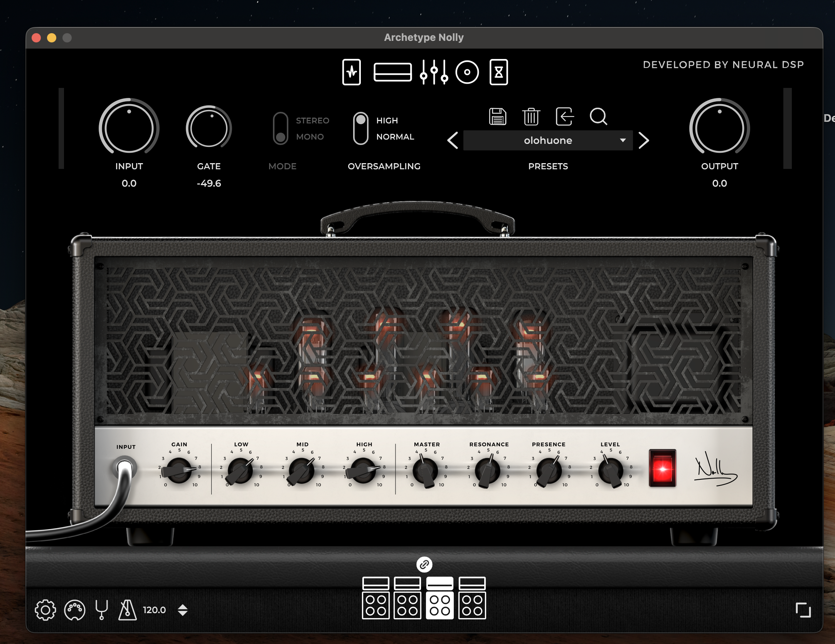
Task: Open the tuner fork icon
Action: click(101, 610)
